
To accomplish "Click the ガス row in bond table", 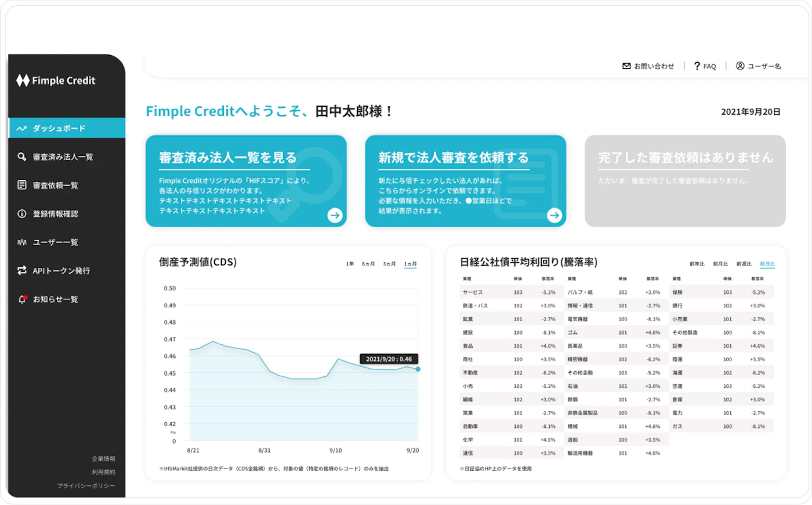I will (722, 426).
